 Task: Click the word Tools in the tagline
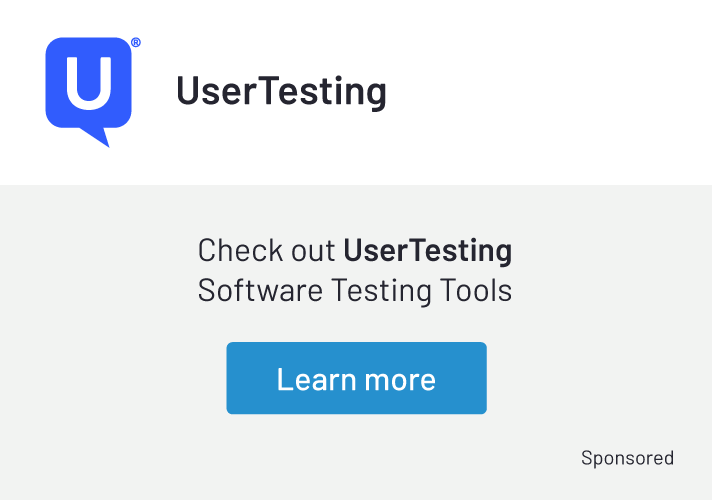(x=476, y=291)
